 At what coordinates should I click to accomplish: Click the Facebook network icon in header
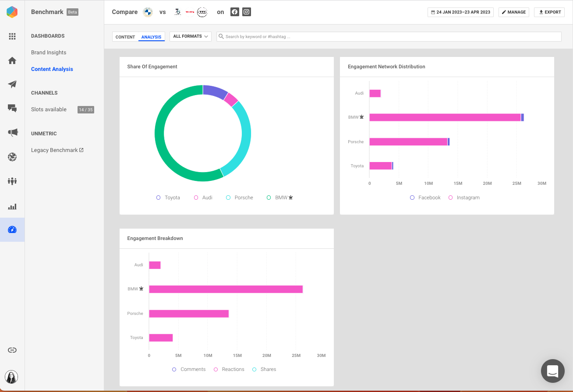point(235,12)
